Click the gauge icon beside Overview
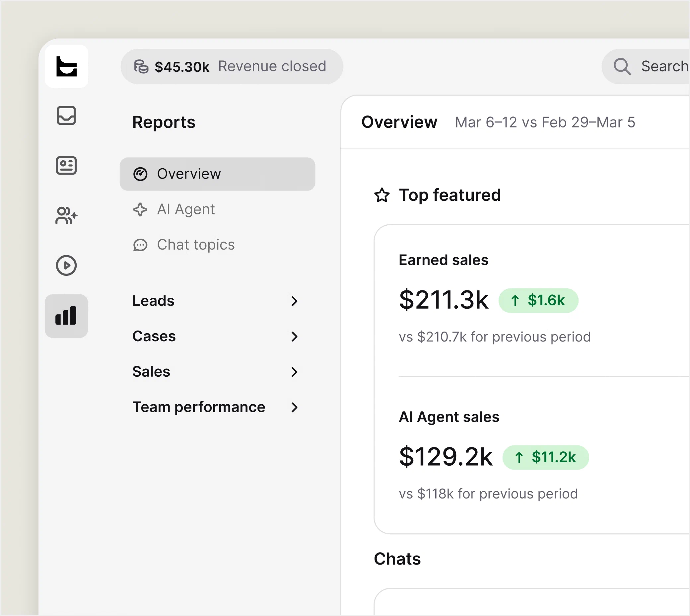Image resolution: width=690 pixels, height=616 pixels. tap(140, 174)
